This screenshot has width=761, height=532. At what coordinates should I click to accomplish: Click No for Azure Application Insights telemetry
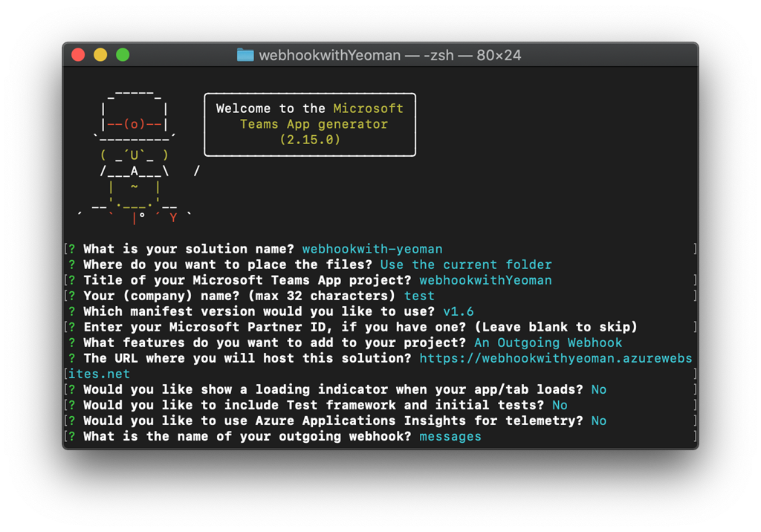pyautogui.click(x=599, y=421)
